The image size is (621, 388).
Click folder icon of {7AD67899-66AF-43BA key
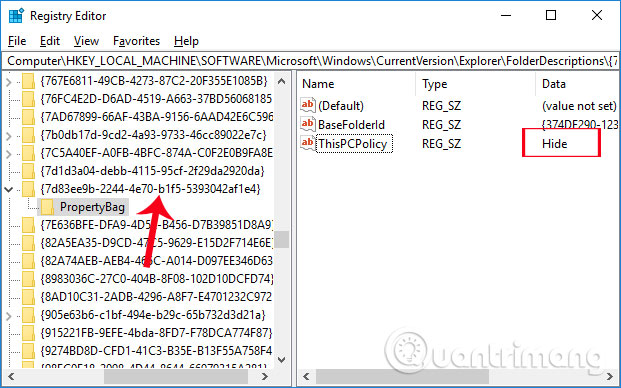[29, 117]
